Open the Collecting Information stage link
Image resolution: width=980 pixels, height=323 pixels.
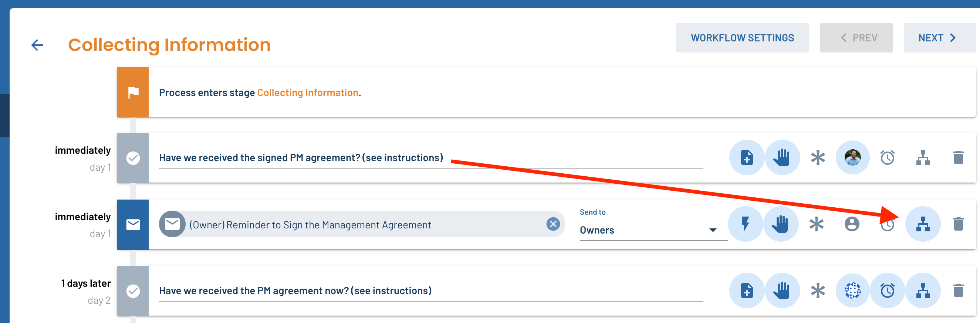(308, 93)
